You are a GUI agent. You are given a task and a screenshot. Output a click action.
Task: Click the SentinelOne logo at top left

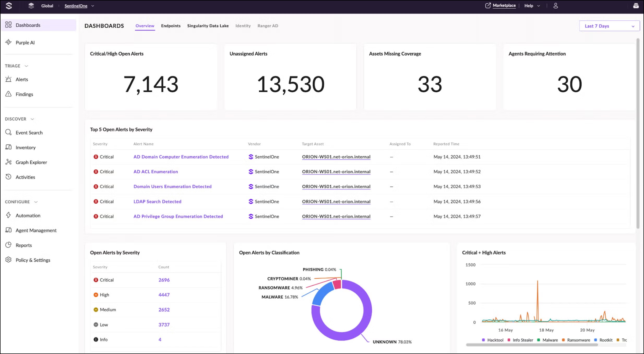pyautogui.click(x=9, y=6)
